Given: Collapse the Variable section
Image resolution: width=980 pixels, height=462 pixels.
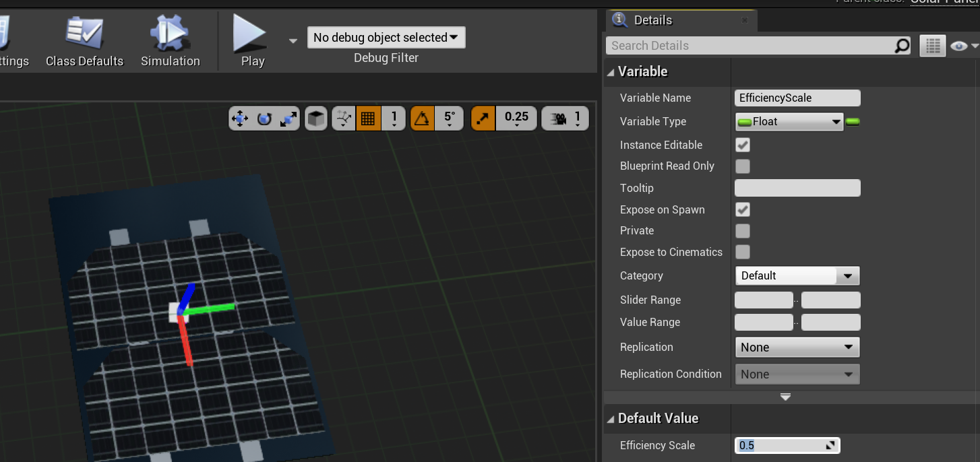Looking at the screenshot, I should click(611, 72).
